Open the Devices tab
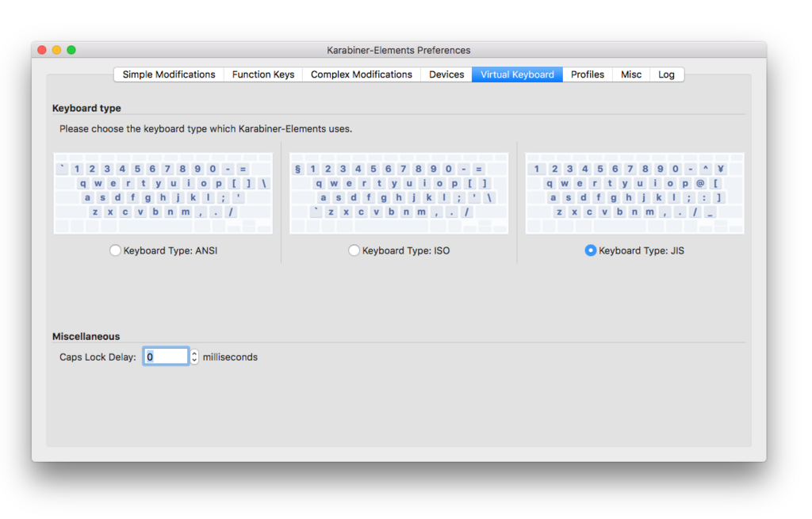The width and height of the screenshot is (812, 519). pyautogui.click(x=446, y=74)
